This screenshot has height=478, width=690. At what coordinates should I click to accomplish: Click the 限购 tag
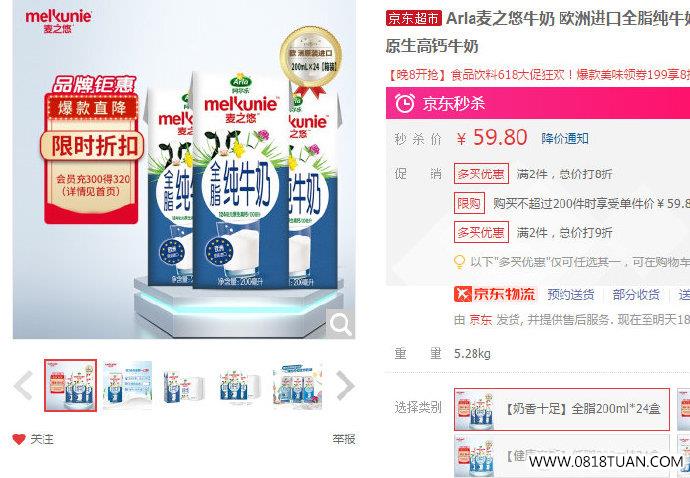[x=469, y=203]
